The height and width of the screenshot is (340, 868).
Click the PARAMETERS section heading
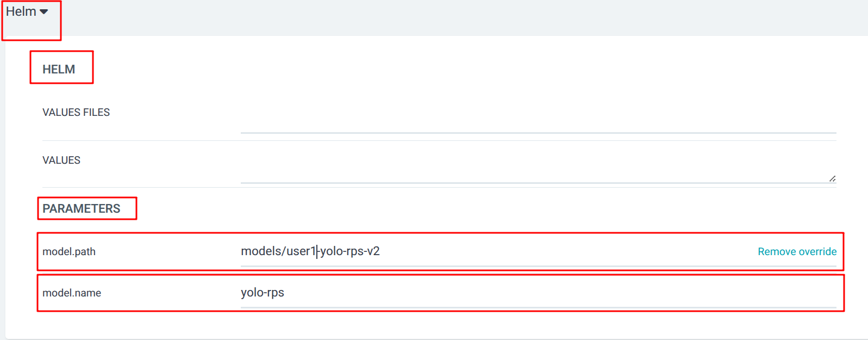tap(82, 209)
